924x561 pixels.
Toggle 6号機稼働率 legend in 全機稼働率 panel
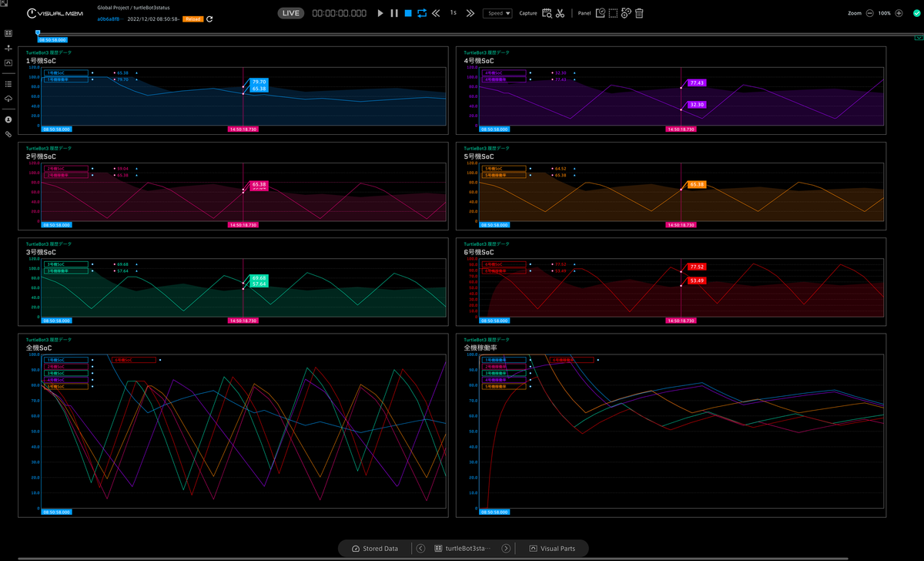coord(571,360)
